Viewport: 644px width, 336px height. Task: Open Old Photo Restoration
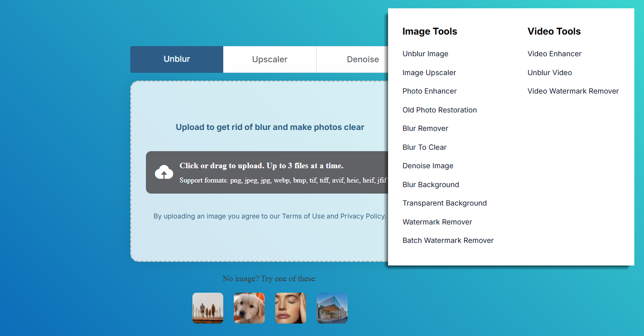coord(440,110)
